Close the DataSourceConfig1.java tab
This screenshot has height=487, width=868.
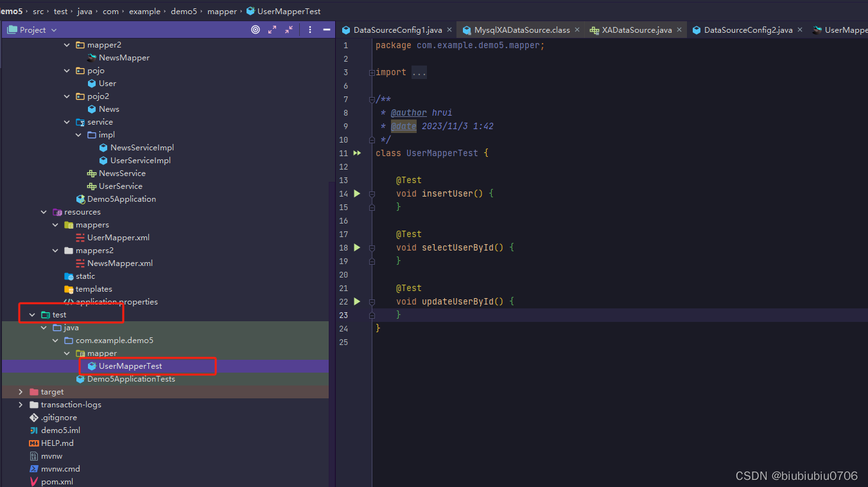click(449, 30)
